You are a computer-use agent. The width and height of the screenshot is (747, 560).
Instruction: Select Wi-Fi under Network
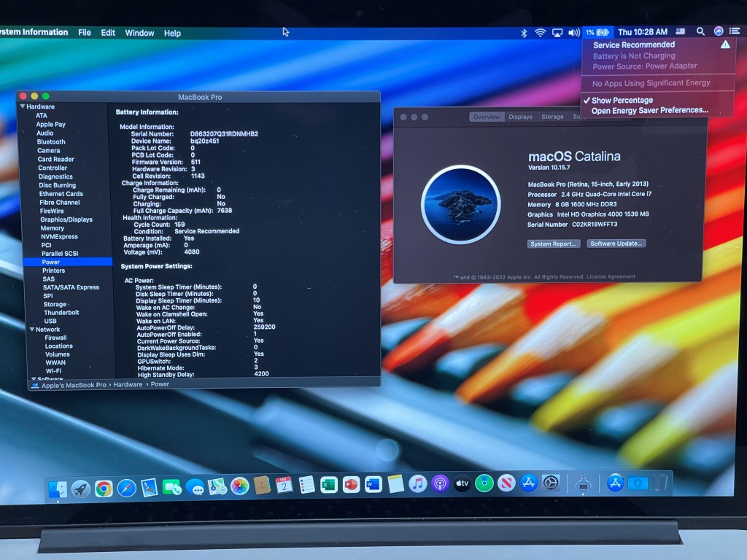coord(53,371)
